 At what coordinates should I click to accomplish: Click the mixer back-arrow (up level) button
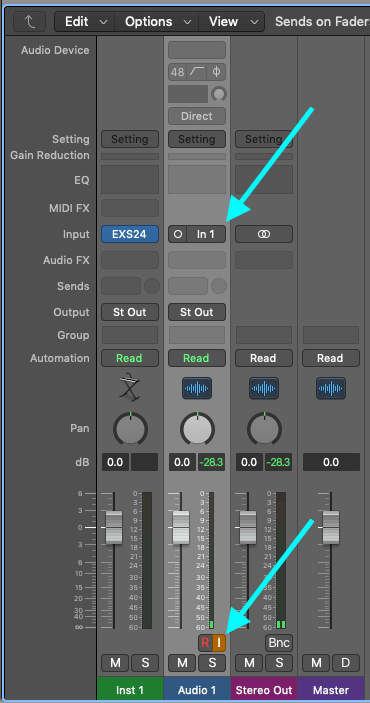tap(29, 22)
